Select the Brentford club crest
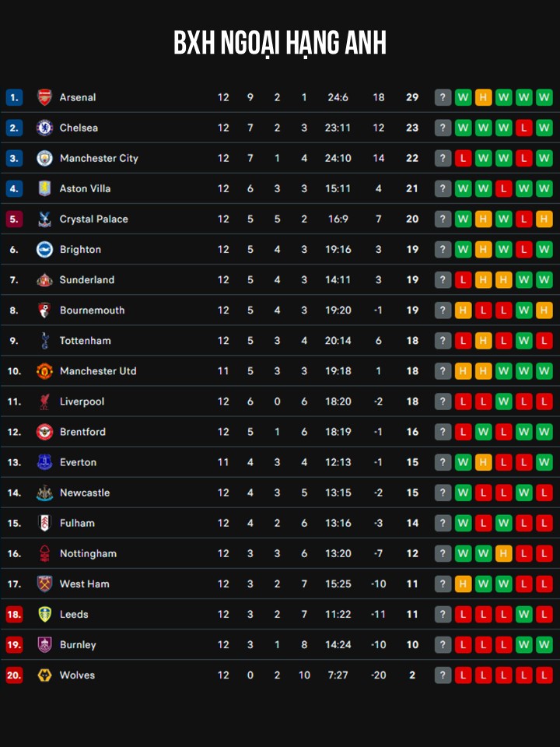 tap(44, 432)
